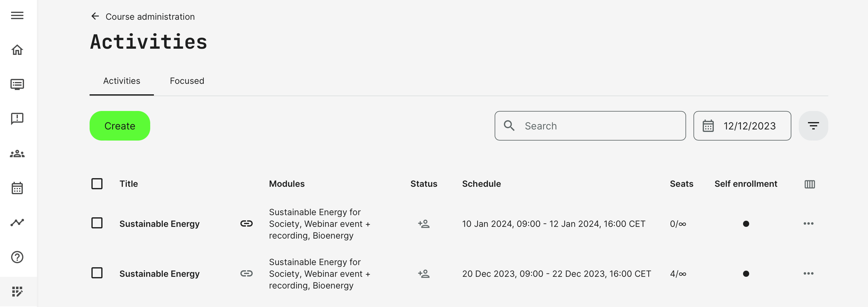Open the users group sidebar icon

[x=17, y=154]
